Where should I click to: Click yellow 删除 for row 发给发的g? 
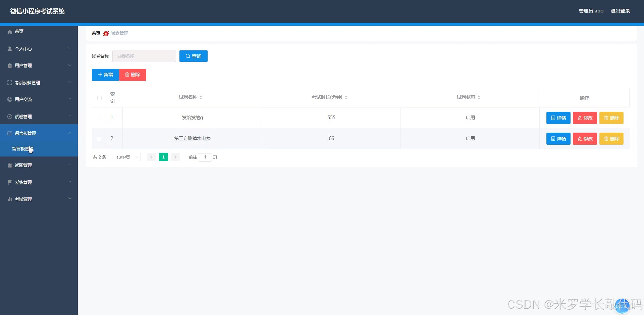click(611, 118)
